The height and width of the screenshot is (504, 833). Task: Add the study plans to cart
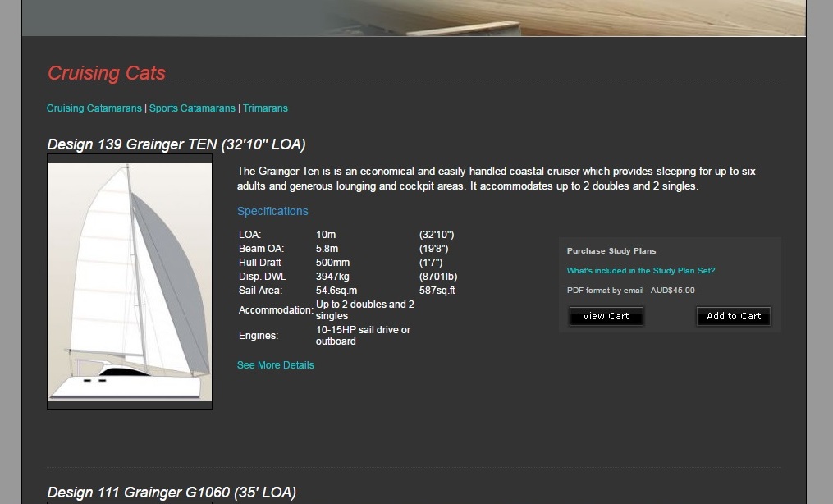click(733, 316)
